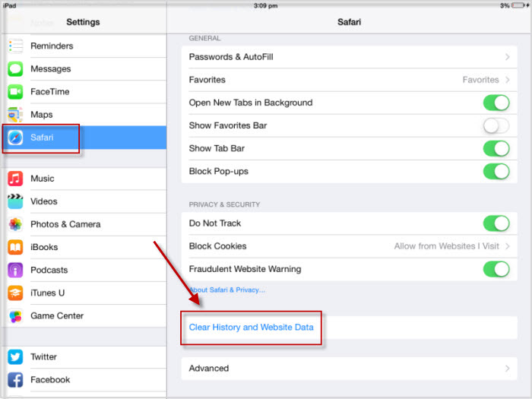Open Reminders settings
The width and height of the screenshot is (532, 399).
[84, 46]
